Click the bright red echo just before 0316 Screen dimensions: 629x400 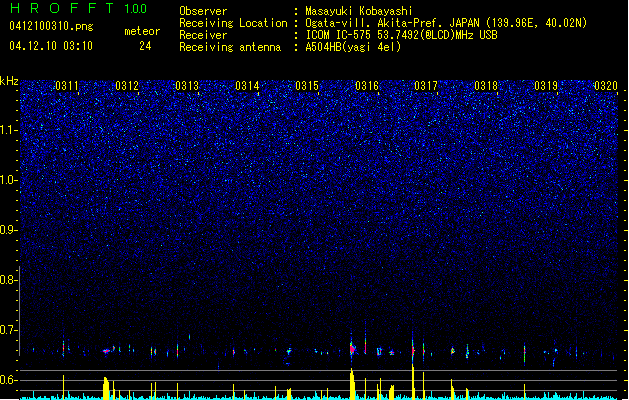pos(352,349)
